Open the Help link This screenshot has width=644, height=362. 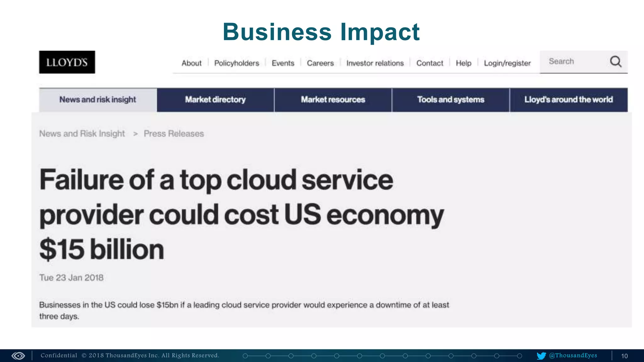[x=464, y=63]
